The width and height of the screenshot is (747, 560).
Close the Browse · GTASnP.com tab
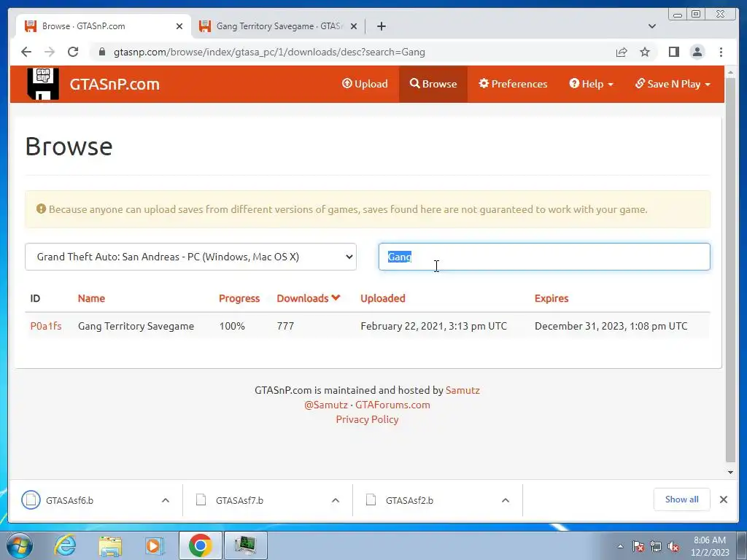(x=179, y=26)
